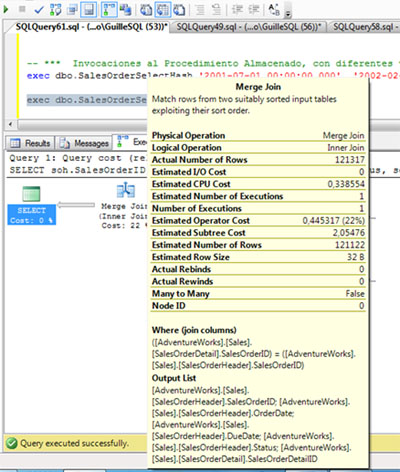Run the query with the green Execute arrow

click(5, 9)
